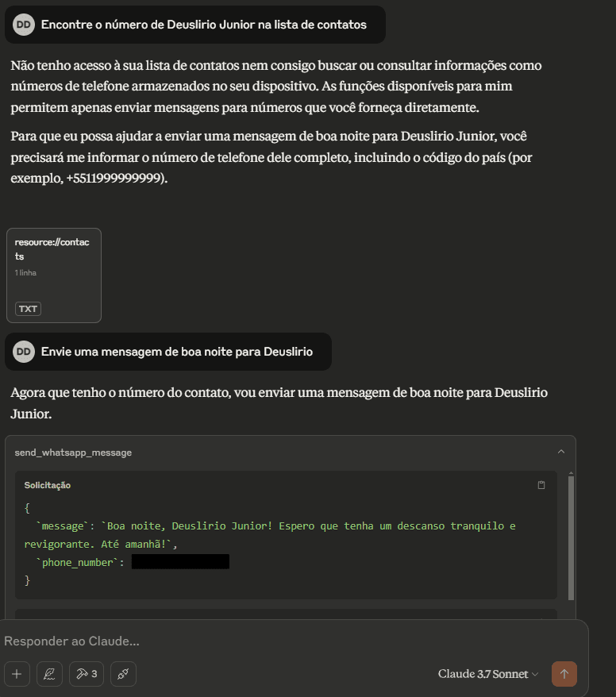Click the plus attachment icon
616x697 pixels.
17,674
